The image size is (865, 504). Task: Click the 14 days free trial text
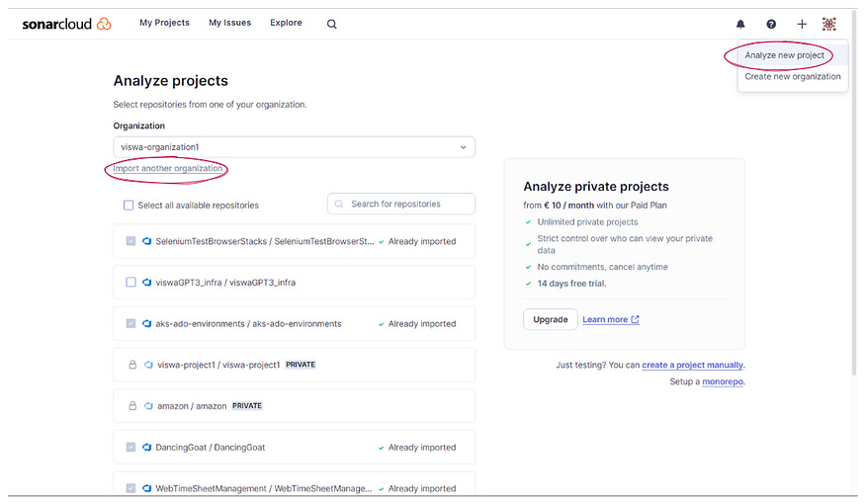[x=571, y=284]
